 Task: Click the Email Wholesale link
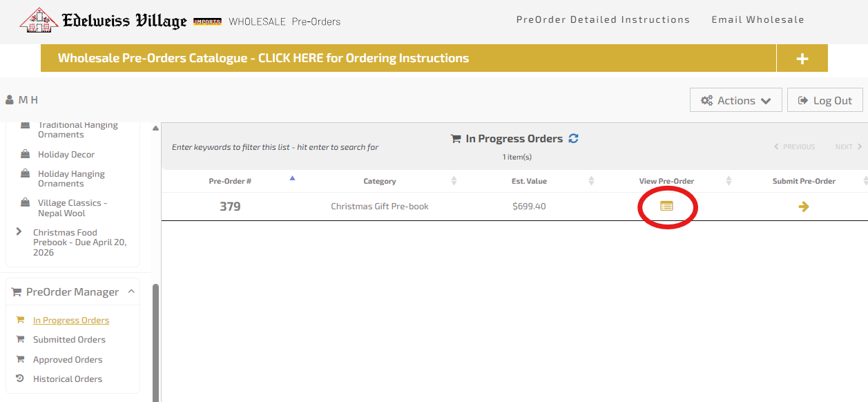click(x=758, y=19)
